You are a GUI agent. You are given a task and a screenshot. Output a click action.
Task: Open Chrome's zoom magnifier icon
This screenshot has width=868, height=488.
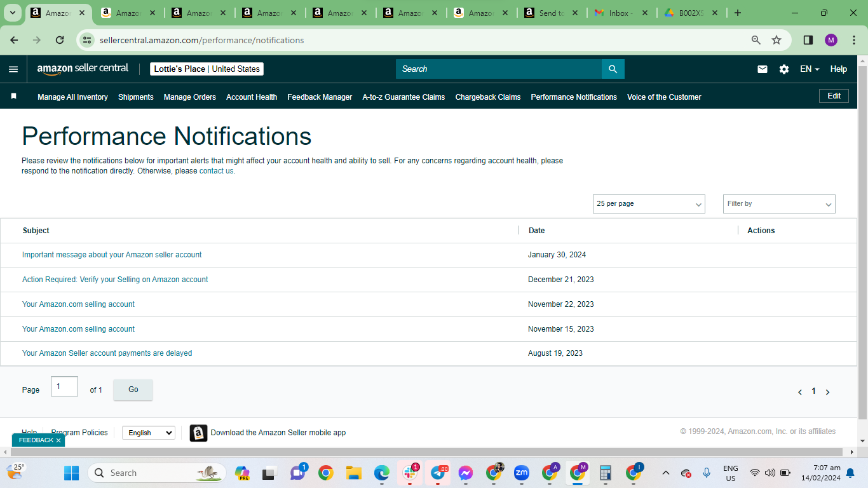click(x=756, y=40)
